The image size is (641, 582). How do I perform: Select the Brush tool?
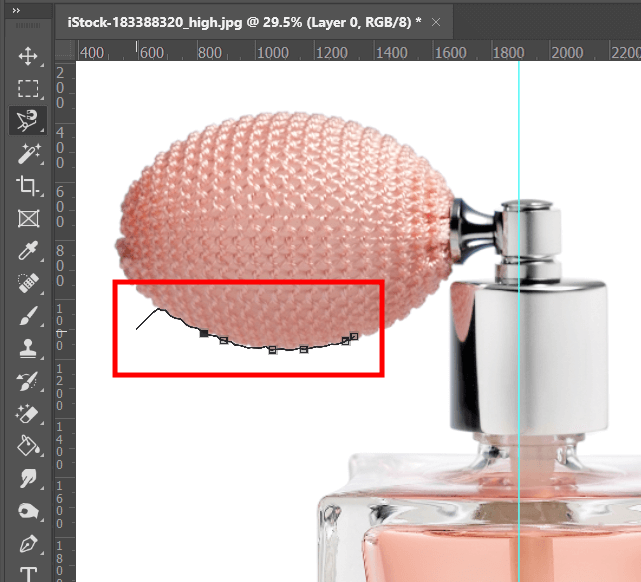(28, 316)
